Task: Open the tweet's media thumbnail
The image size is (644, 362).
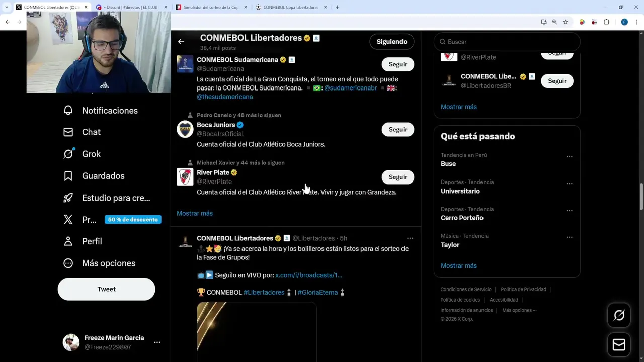Action: click(x=257, y=332)
